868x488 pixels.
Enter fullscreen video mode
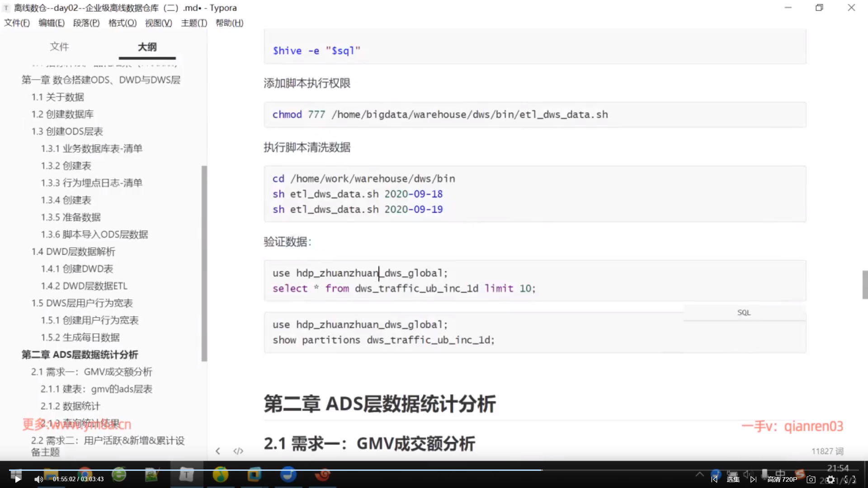[850, 479]
